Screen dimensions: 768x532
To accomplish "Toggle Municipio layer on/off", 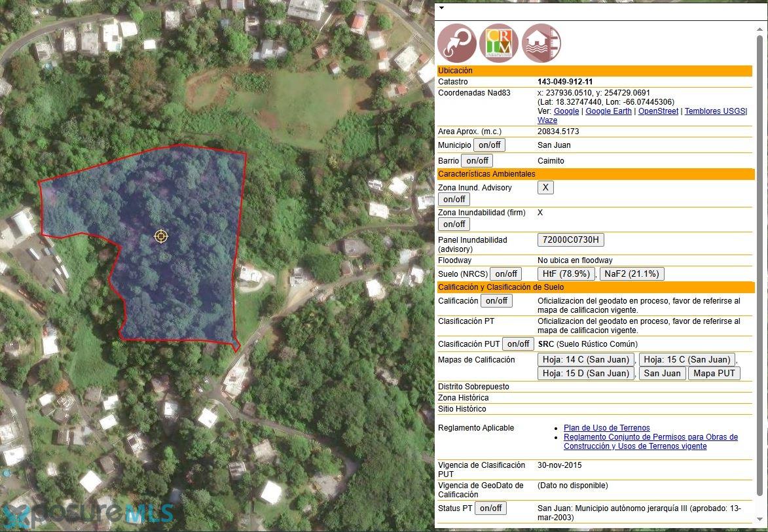I will coord(489,145).
